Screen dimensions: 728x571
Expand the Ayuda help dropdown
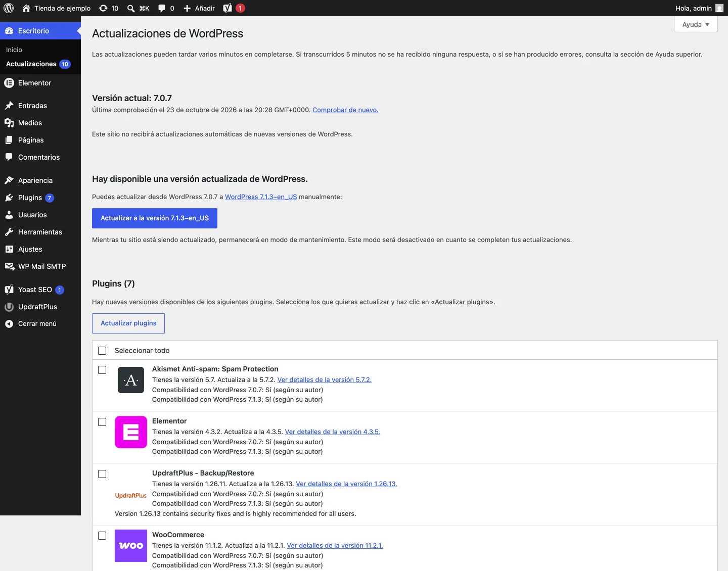click(x=696, y=24)
